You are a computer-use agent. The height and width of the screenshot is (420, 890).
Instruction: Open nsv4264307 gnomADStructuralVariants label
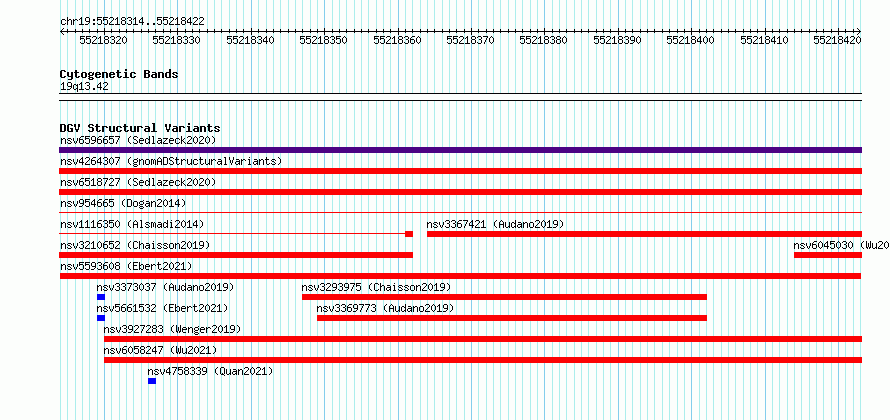tap(171, 161)
